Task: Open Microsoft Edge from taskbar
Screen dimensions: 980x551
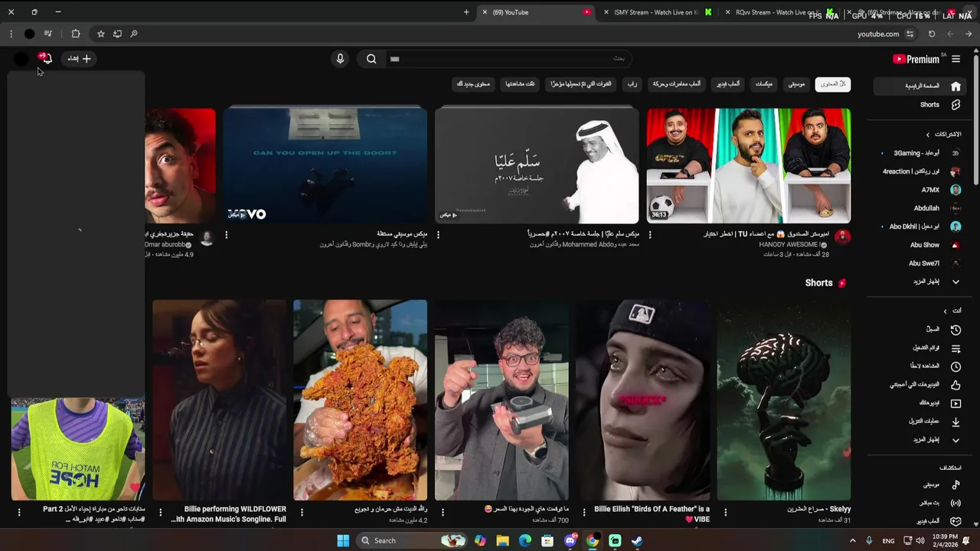Action: tap(525, 540)
